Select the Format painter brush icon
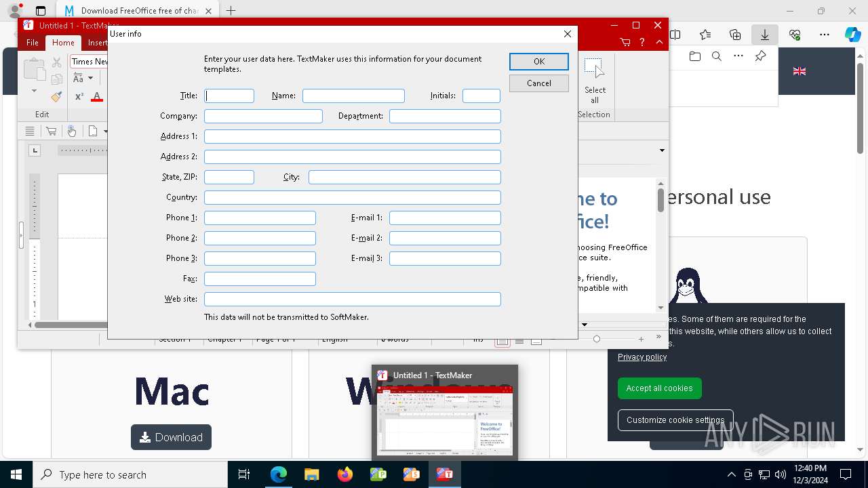Screen dimensions: 868x488 (57, 97)
